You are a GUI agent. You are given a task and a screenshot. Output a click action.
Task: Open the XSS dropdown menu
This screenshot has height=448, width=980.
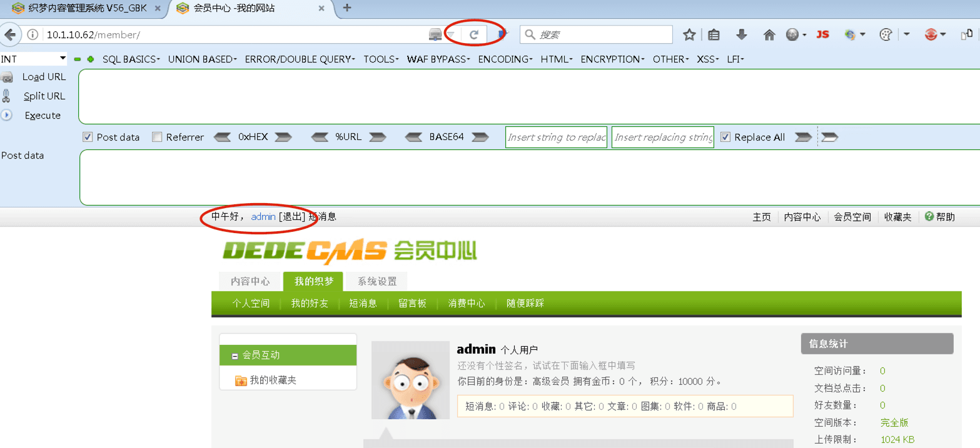pyautogui.click(x=708, y=59)
